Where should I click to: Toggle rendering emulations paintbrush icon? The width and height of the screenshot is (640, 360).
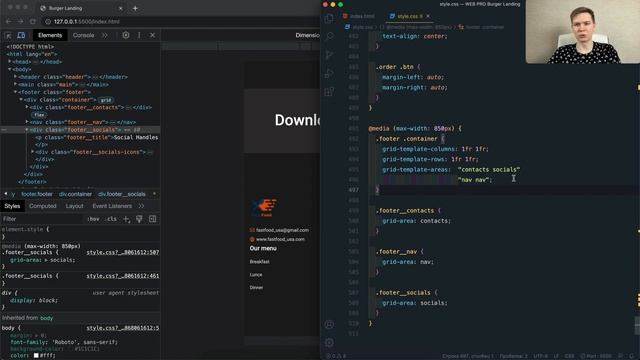pyautogui.click(x=139, y=219)
